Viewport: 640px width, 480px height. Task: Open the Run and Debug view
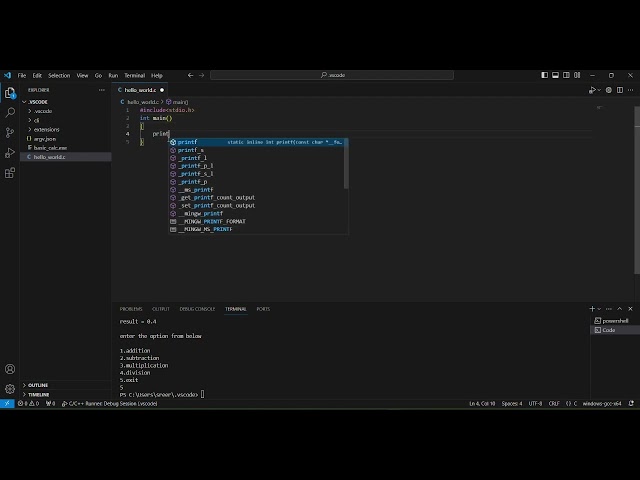(10, 153)
